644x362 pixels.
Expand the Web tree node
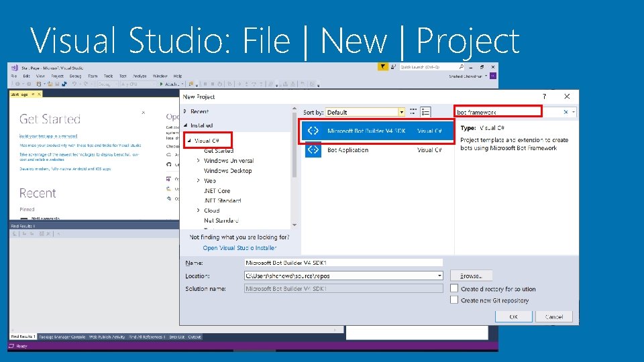pyautogui.click(x=199, y=180)
